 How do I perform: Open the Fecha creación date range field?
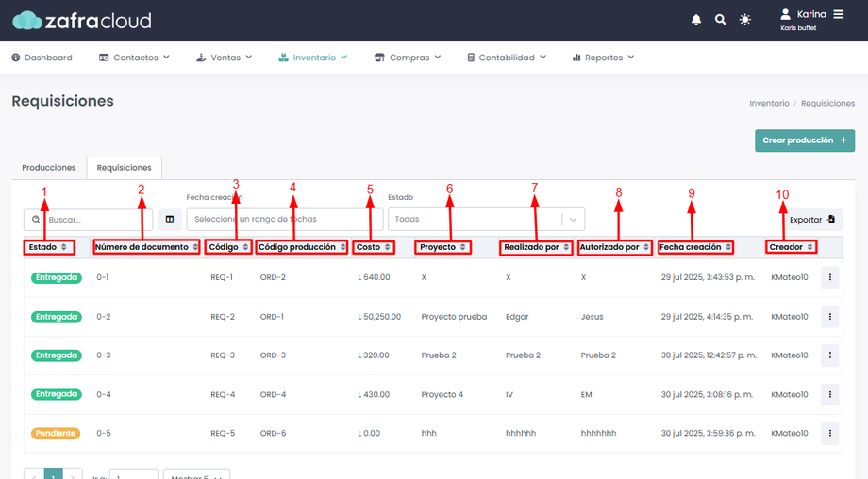tap(284, 220)
